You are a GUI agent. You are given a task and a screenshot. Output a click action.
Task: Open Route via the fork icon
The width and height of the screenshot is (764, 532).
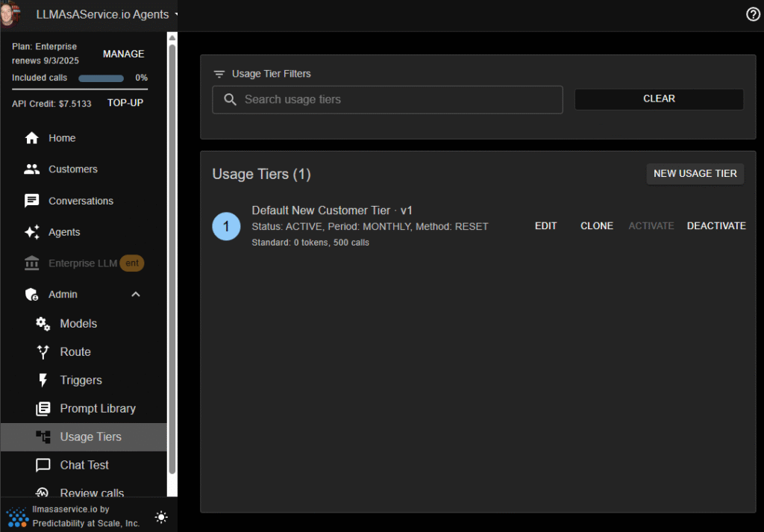point(43,352)
